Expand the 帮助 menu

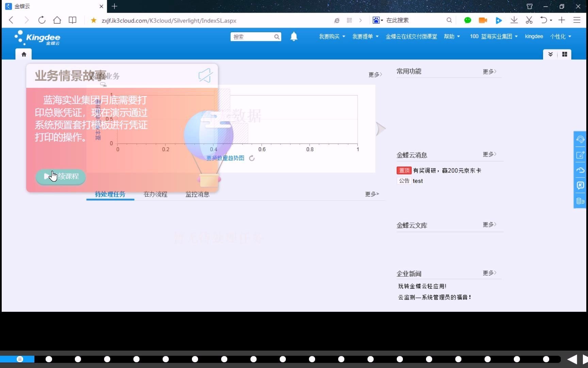(x=452, y=36)
